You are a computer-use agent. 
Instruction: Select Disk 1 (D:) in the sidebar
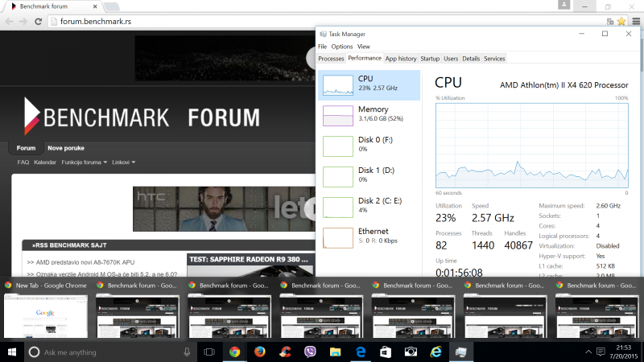tap(369, 176)
